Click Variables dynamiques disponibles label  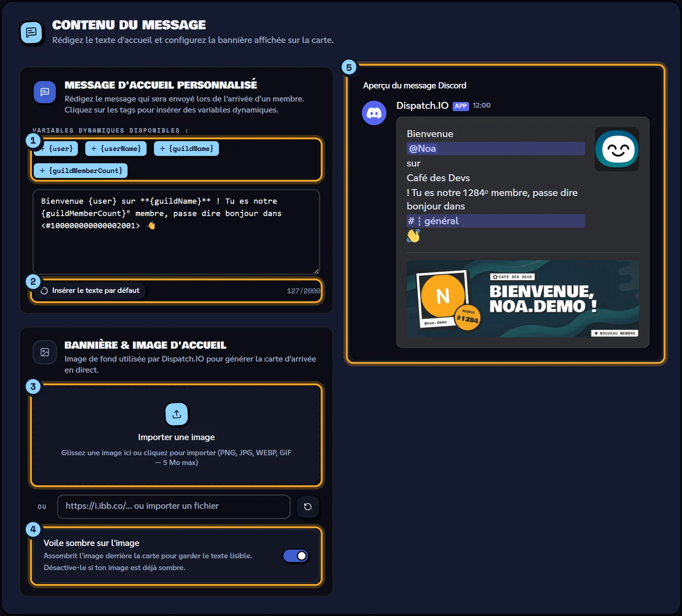click(110, 130)
